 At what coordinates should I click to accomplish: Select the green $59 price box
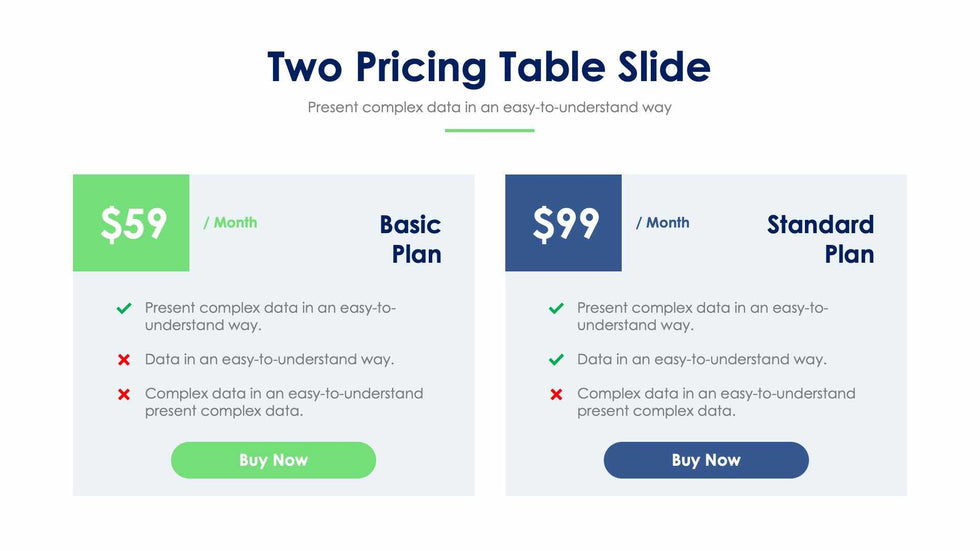(131, 223)
